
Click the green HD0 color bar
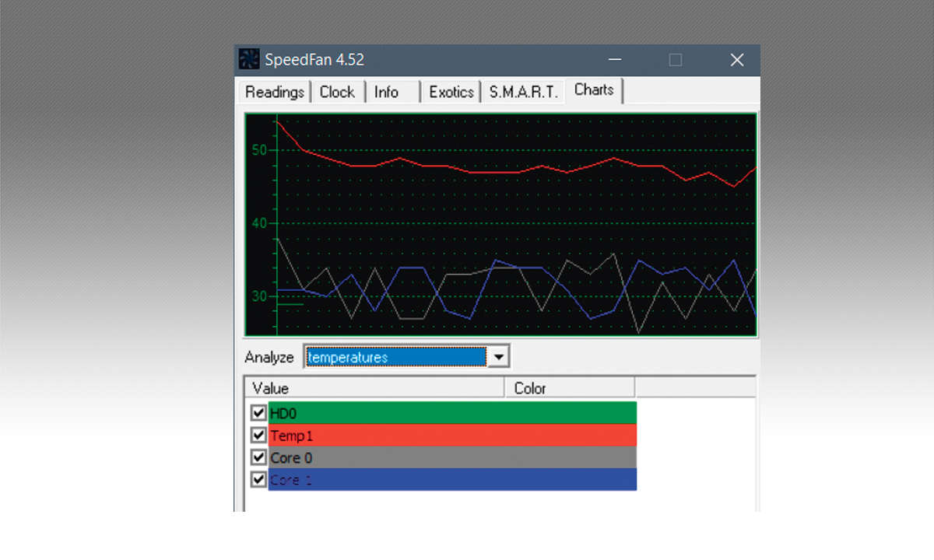[452, 412]
